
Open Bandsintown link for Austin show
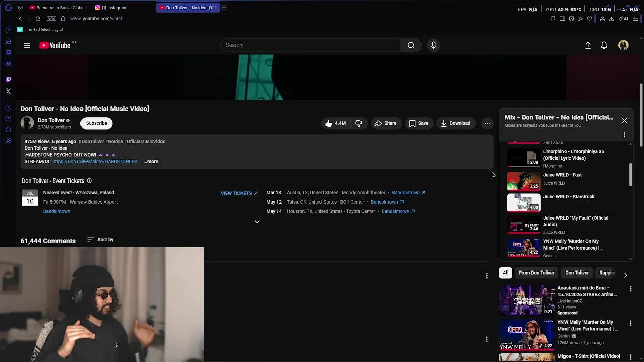[409, 193]
